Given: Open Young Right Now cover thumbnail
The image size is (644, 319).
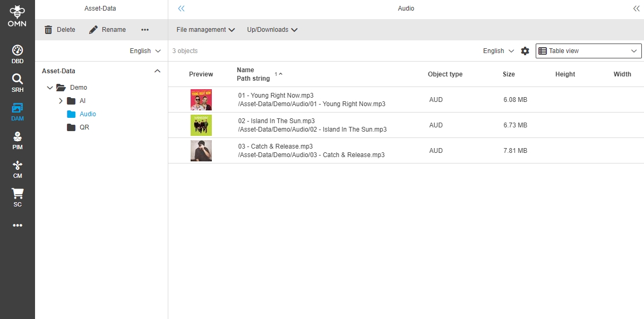Looking at the screenshot, I should click(x=201, y=100).
